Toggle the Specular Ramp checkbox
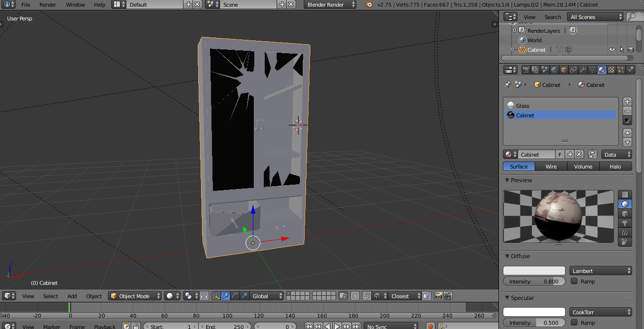 574,322
